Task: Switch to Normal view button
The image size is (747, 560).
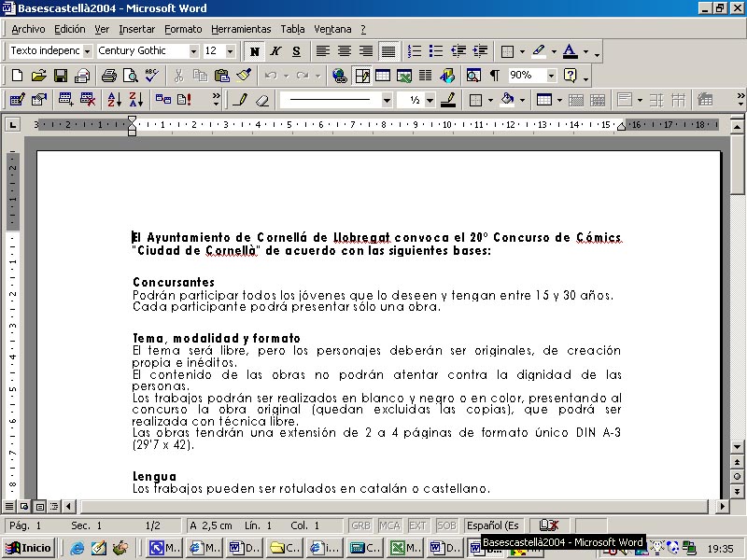Action: tap(9, 506)
